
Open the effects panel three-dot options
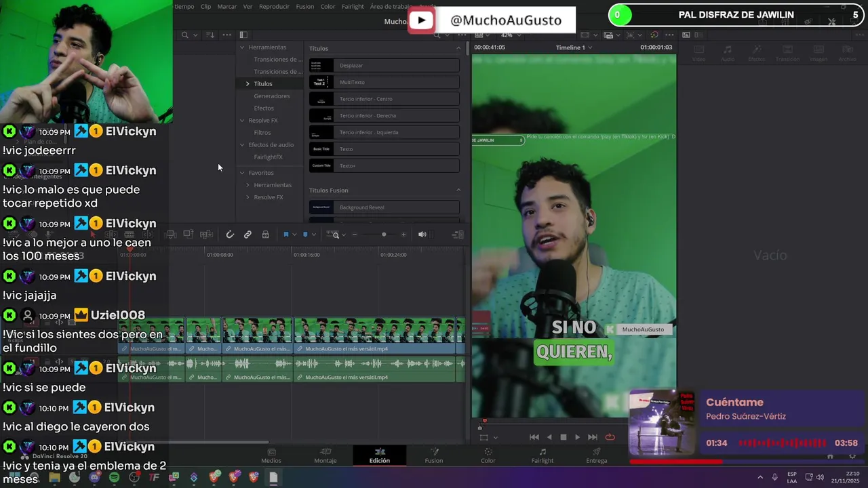[x=226, y=35]
